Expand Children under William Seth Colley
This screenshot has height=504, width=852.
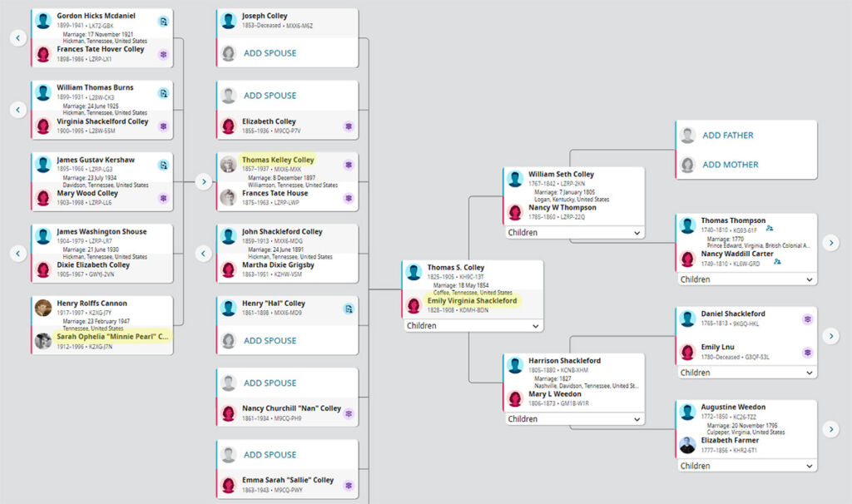(574, 232)
